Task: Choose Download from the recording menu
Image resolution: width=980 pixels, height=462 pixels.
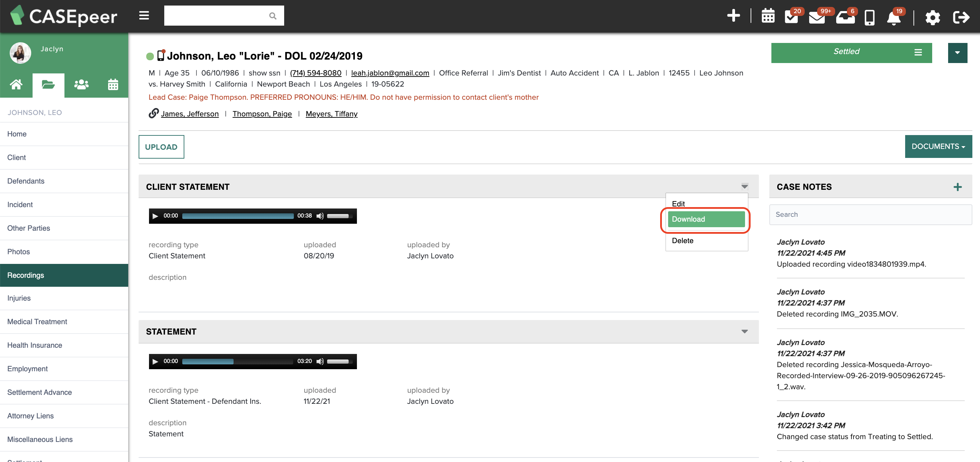Action: [706, 219]
